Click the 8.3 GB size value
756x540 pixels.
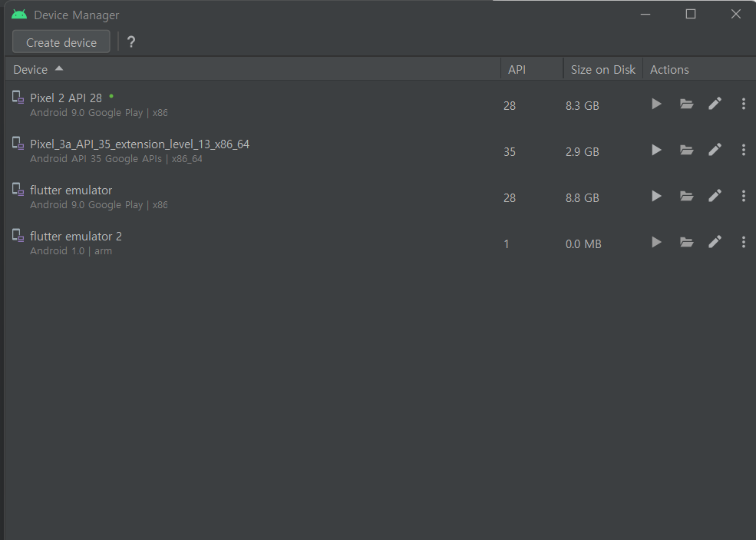tap(583, 106)
